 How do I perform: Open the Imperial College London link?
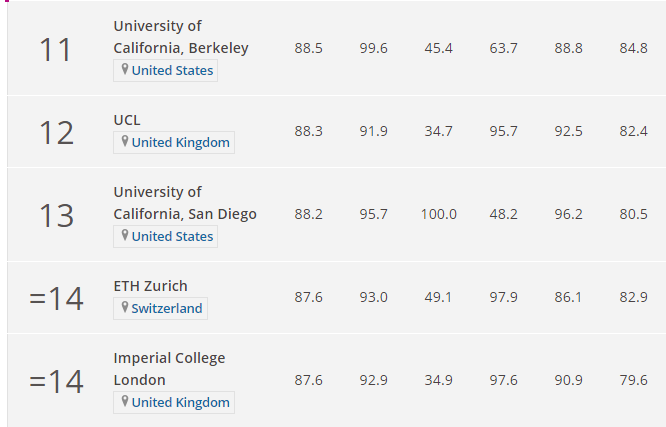(169, 369)
